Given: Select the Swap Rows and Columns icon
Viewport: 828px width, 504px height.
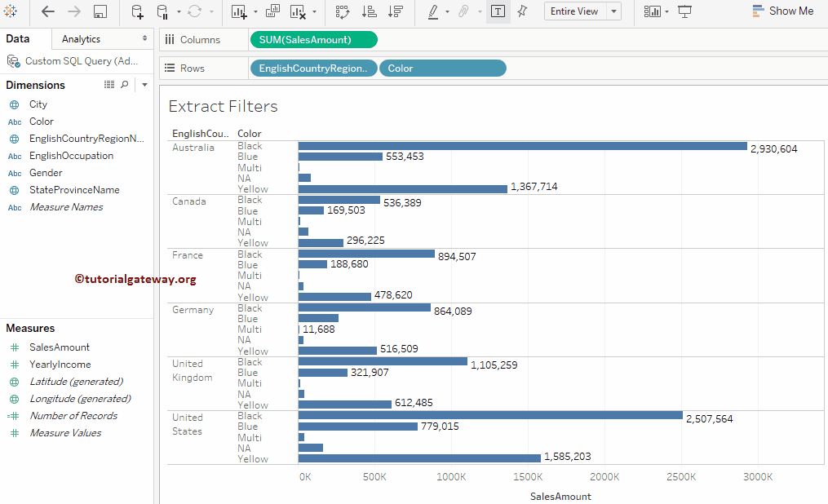Looking at the screenshot, I should click(343, 11).
